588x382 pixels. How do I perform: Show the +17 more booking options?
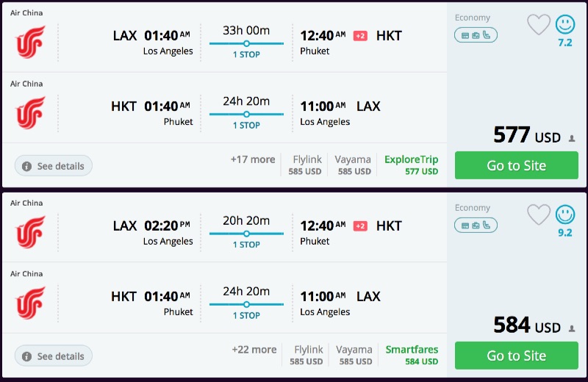pos(252,159)
